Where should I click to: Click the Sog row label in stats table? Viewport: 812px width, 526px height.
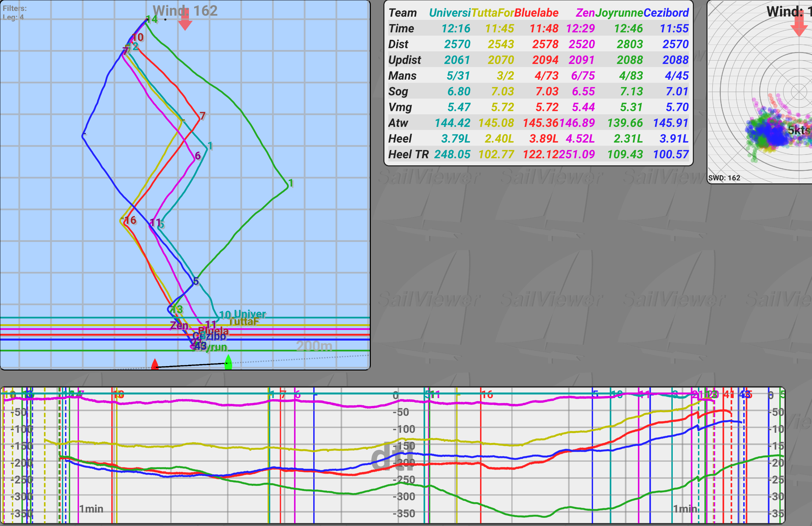tap(398, 92)
